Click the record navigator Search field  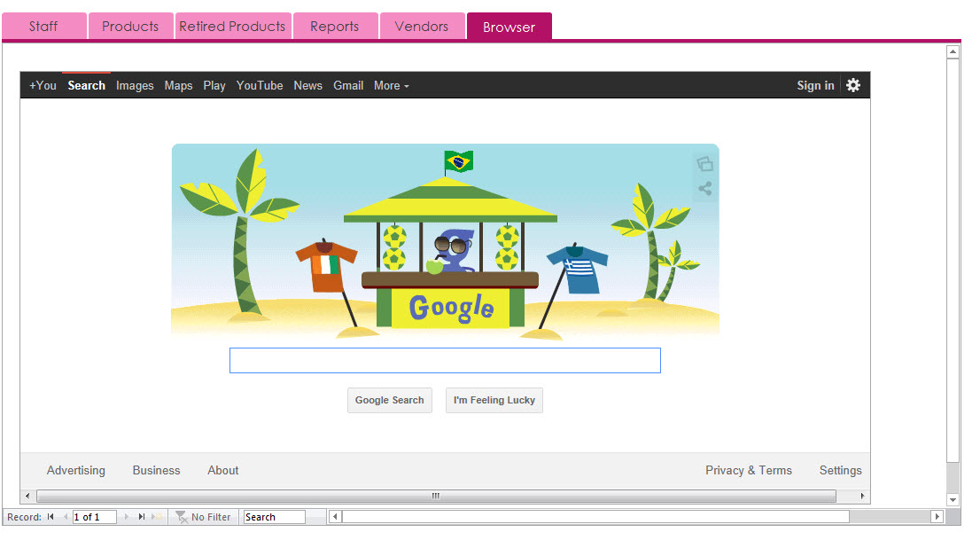coord(273,517)
